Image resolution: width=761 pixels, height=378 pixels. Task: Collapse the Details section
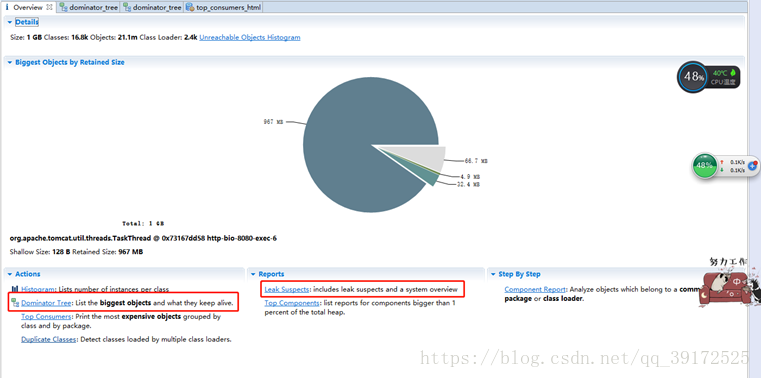click(x=10, y=22)
